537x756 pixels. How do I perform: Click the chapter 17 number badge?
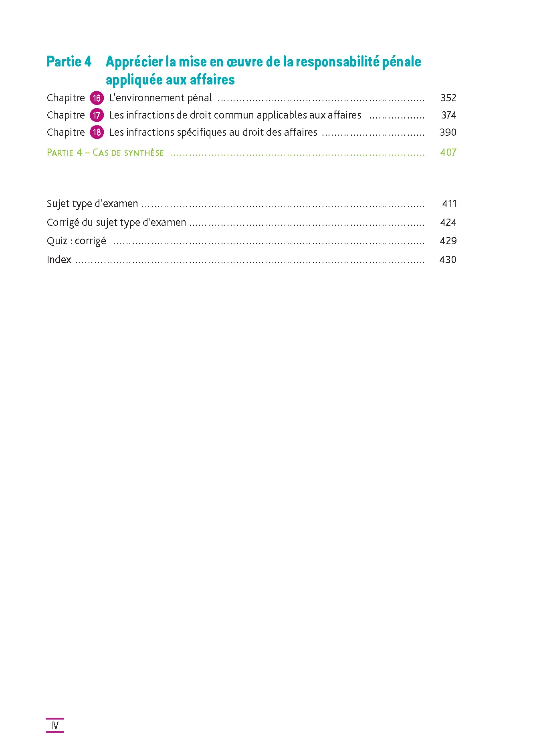pyautogui.click(x=97, y=115)
